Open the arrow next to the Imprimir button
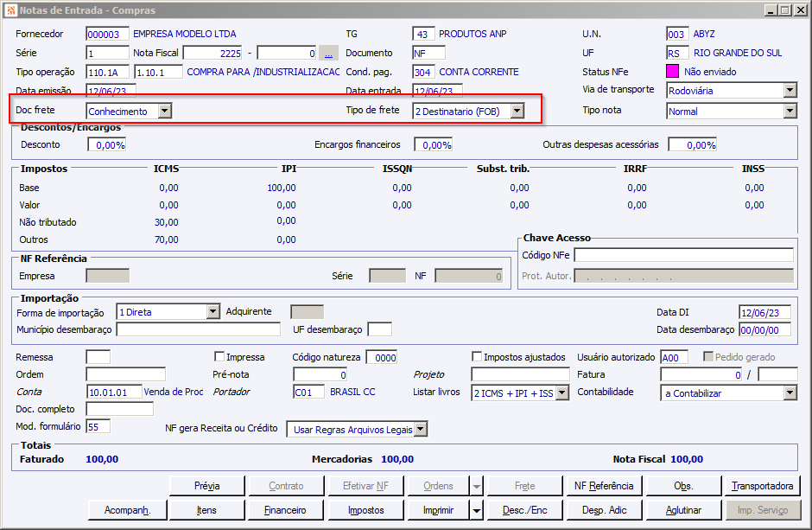 pos(477,510)
